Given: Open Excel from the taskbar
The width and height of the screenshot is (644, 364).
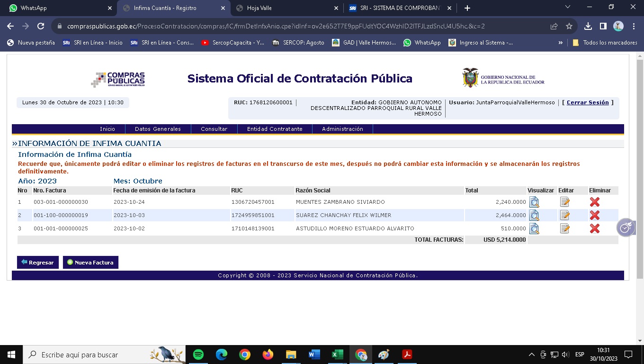Looking at the screenshot, I should coord(337,355).
